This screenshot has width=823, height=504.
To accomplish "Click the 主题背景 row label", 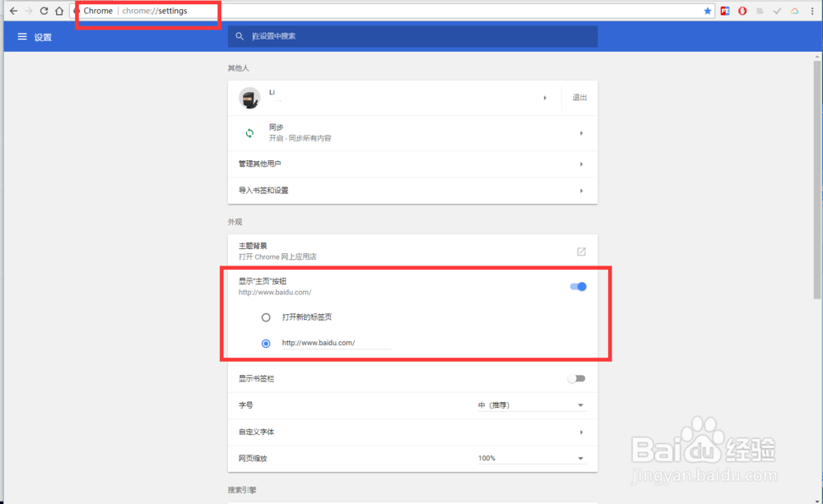I will (x=253, y=246).
